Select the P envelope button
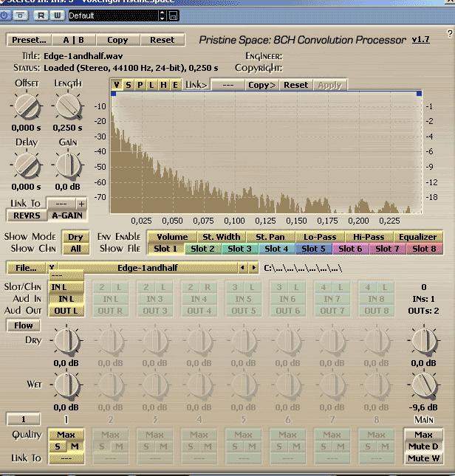Viewport: 455px width, 476px height. click(140, 85)
